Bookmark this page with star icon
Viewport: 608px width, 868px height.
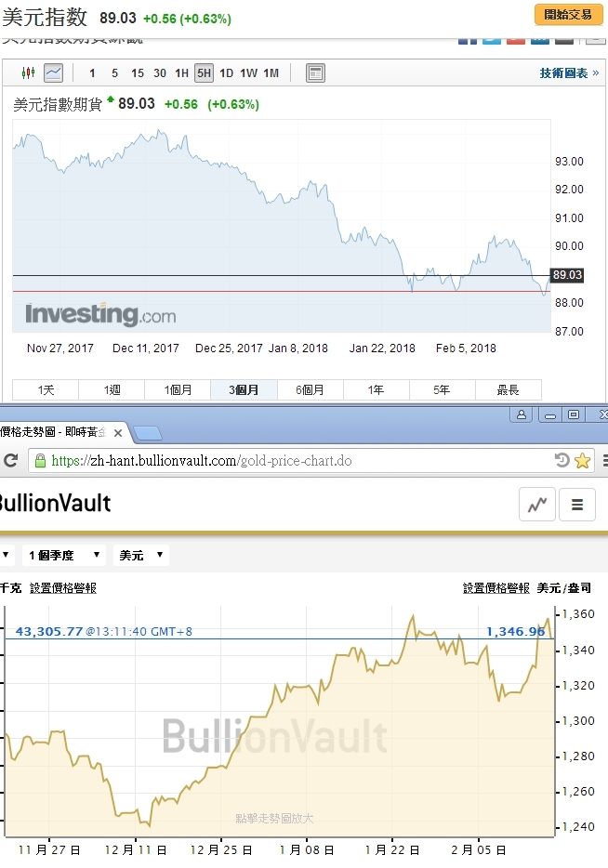[583, 460]
